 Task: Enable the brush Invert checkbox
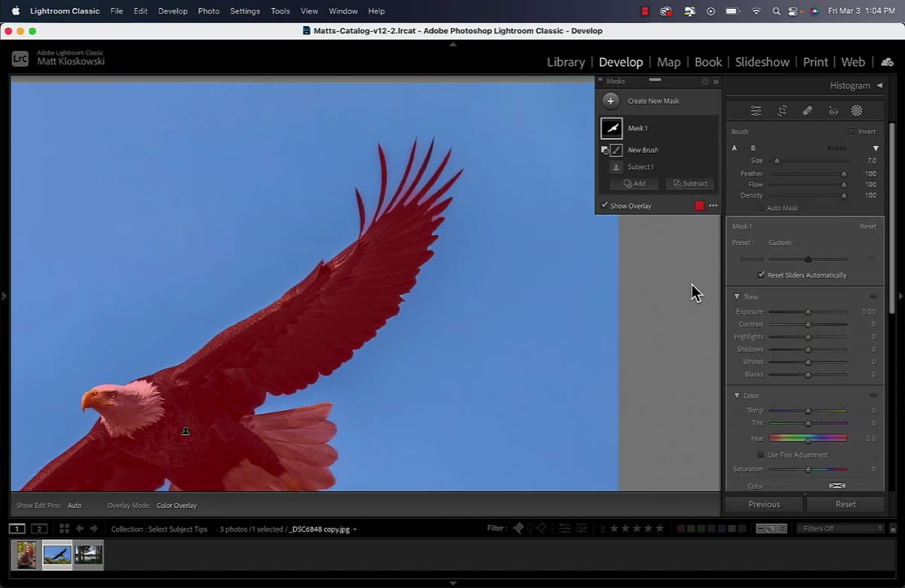coord(851,132)
